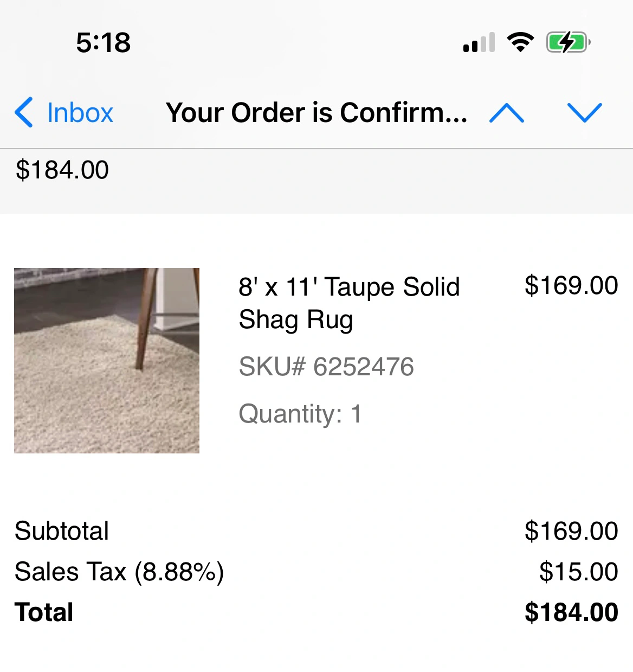Select the Taupe Solid Shag Rug name

(x=349, y=303)
